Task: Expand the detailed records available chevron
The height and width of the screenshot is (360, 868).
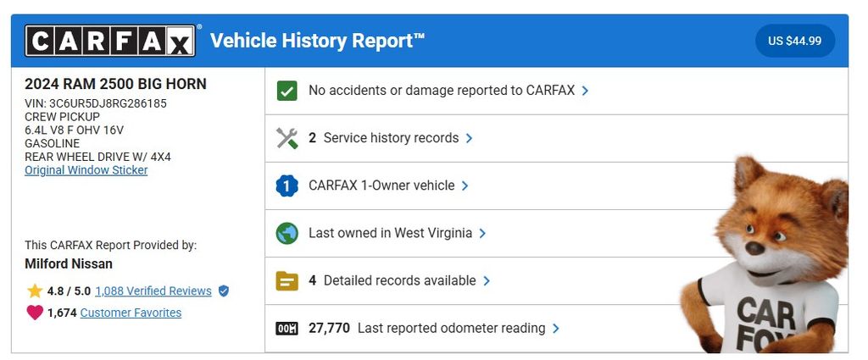Action: click(487, 280)
